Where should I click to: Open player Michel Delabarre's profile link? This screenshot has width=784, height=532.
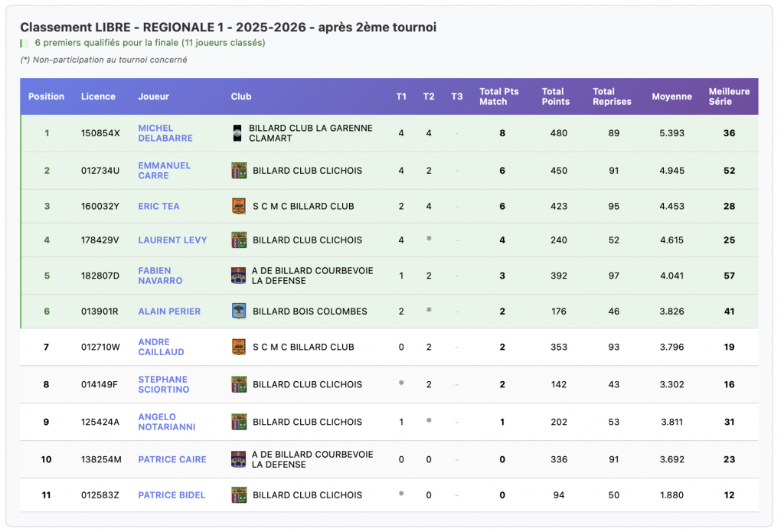(165, 133)
